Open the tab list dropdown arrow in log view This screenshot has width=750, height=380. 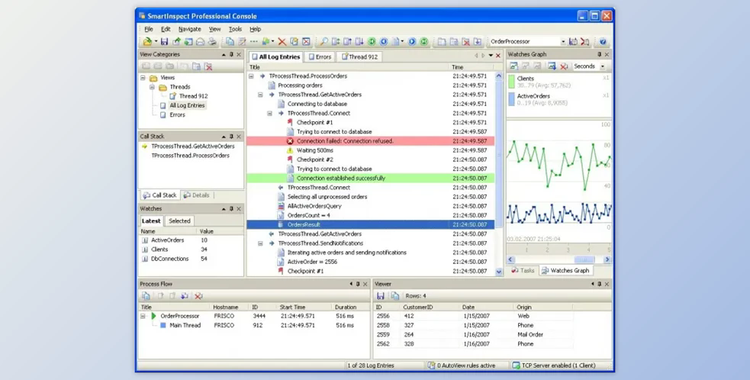(490, 56)
